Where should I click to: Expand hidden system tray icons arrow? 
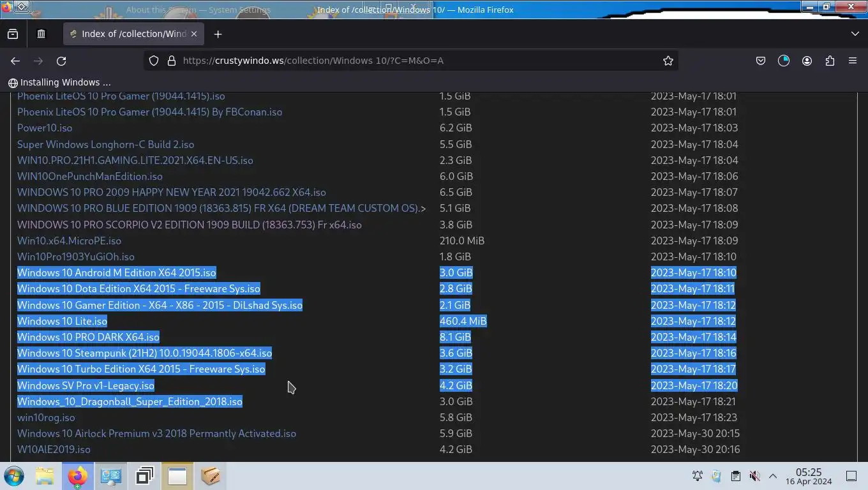pyautogui.click(x=773, y=476)
